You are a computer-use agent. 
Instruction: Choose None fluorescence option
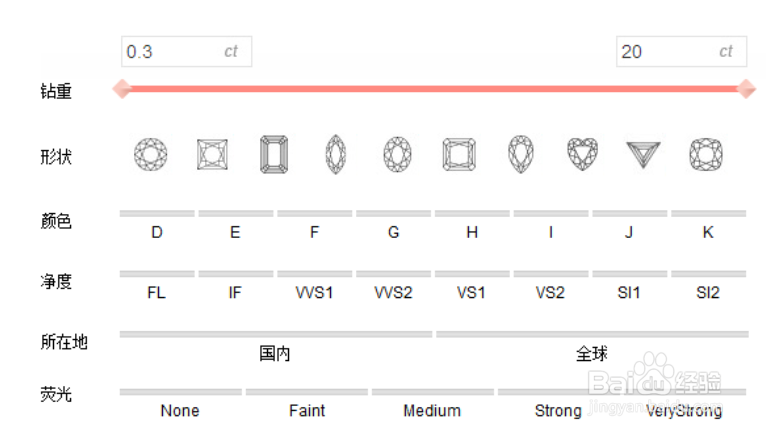coord(180,404)
